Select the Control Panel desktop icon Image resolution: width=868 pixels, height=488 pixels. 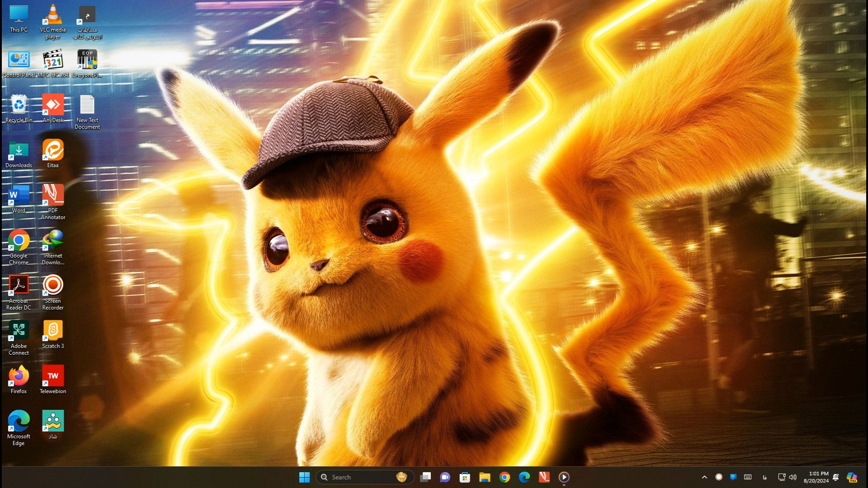pos(19,64)
